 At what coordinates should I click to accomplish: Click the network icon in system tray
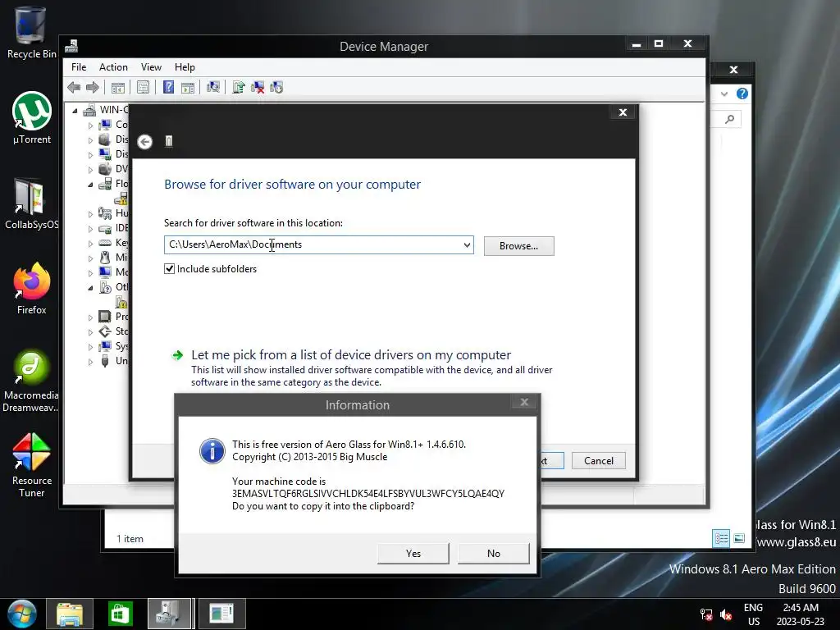point(706,615)
